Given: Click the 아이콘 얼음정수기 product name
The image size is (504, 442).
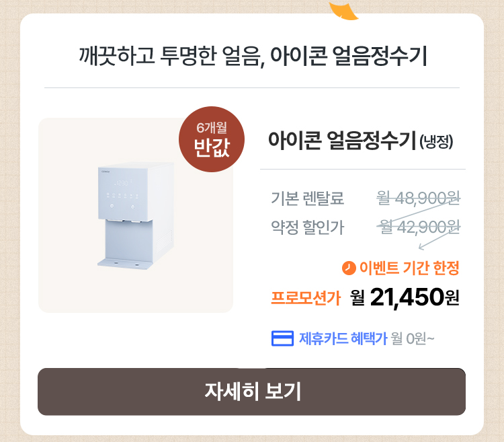Looking at the screenshot, I should click(341, 141).
